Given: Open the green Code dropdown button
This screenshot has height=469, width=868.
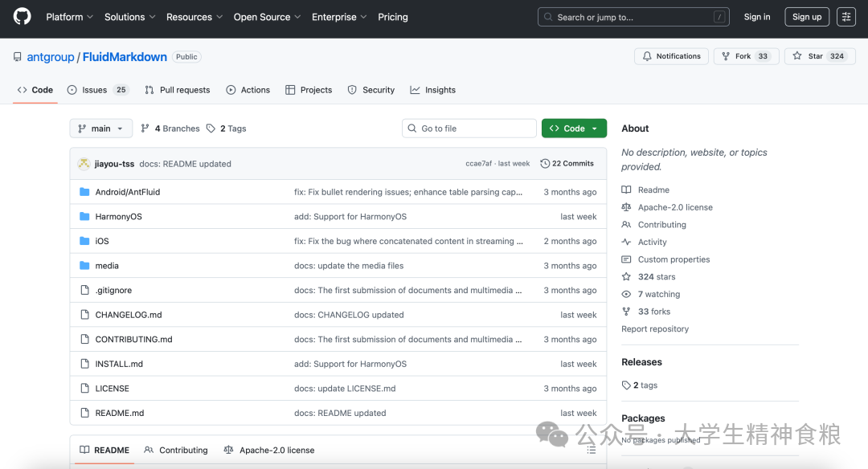Looking at the screenshot, I should 574,128.
